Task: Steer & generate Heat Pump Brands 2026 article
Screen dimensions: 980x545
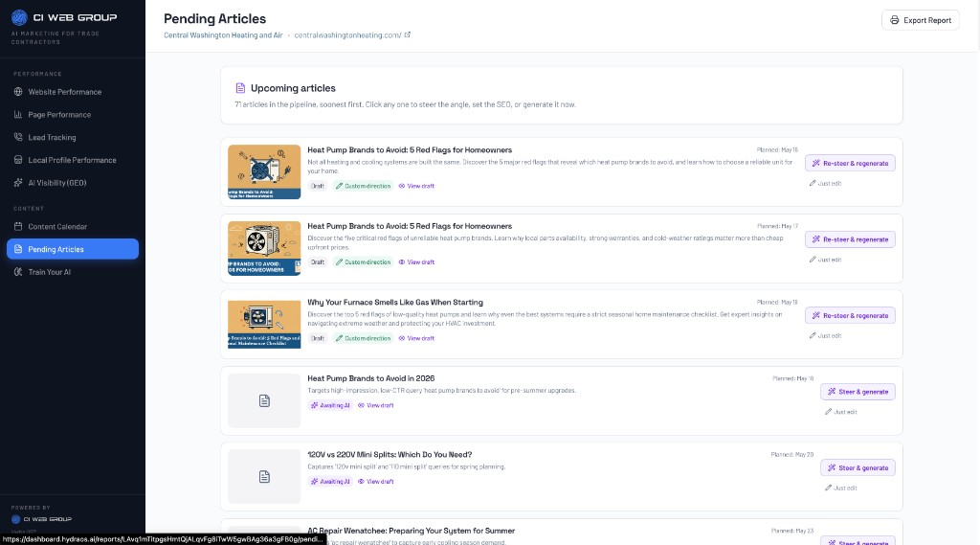Action: point(857,392)
